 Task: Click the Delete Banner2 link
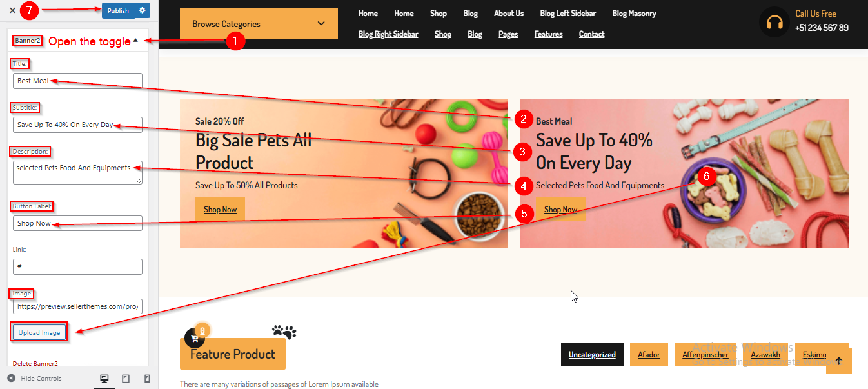coord(35,364)
